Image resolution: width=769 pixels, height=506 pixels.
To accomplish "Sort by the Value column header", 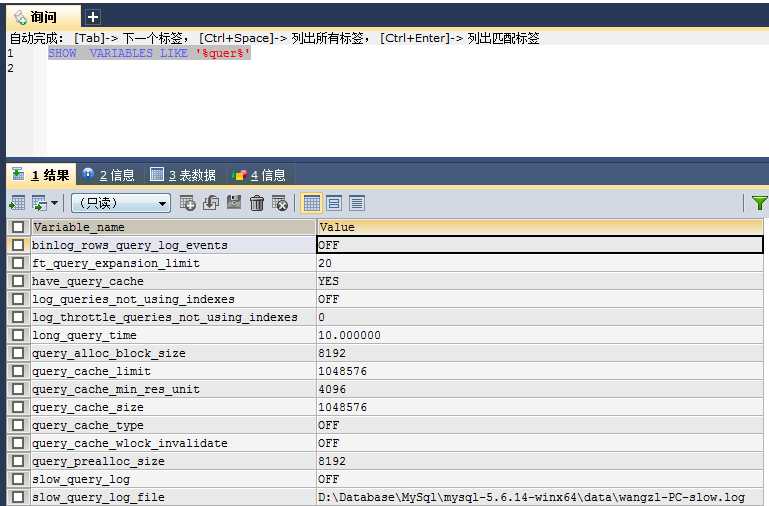I will (539, 227).
